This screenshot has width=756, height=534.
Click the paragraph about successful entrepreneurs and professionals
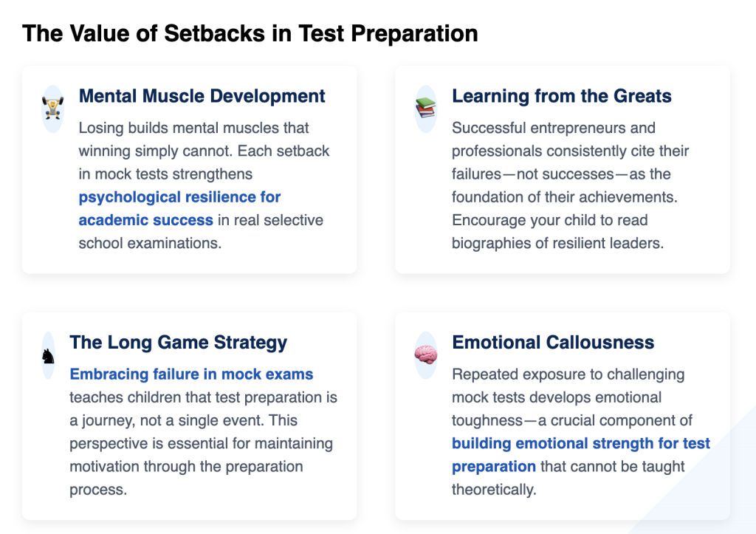[x=571, y=185]
